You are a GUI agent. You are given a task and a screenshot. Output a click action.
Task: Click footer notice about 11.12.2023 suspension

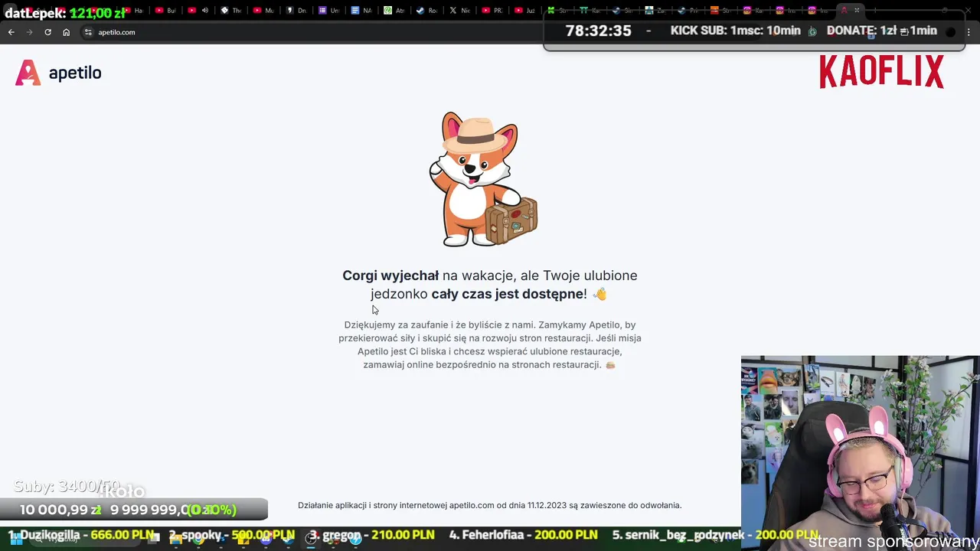[x=490, y=505]
